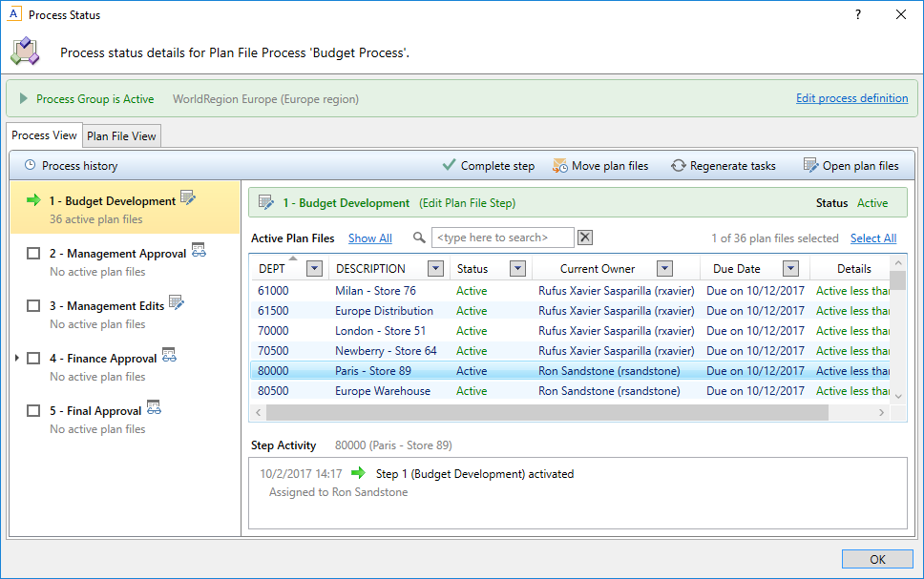Click the Edit process definition link
Screen dimensions: 924x579
(851, 98)
